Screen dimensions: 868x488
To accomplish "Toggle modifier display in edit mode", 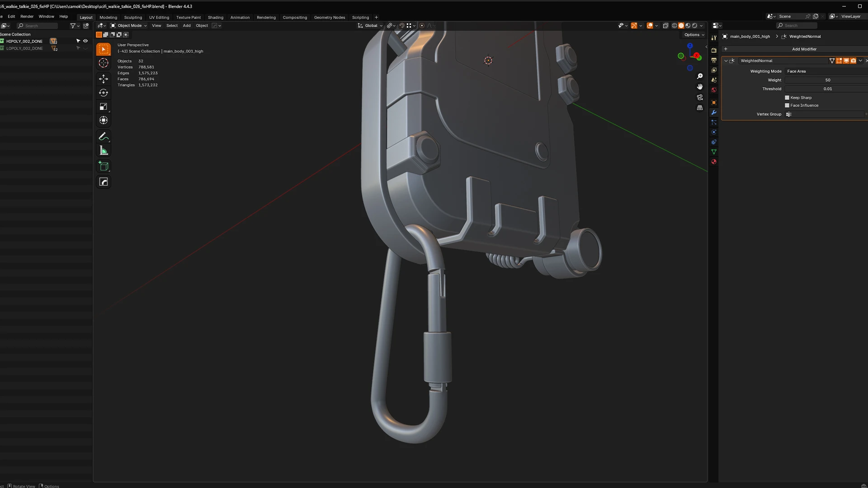I will point(839,61).
